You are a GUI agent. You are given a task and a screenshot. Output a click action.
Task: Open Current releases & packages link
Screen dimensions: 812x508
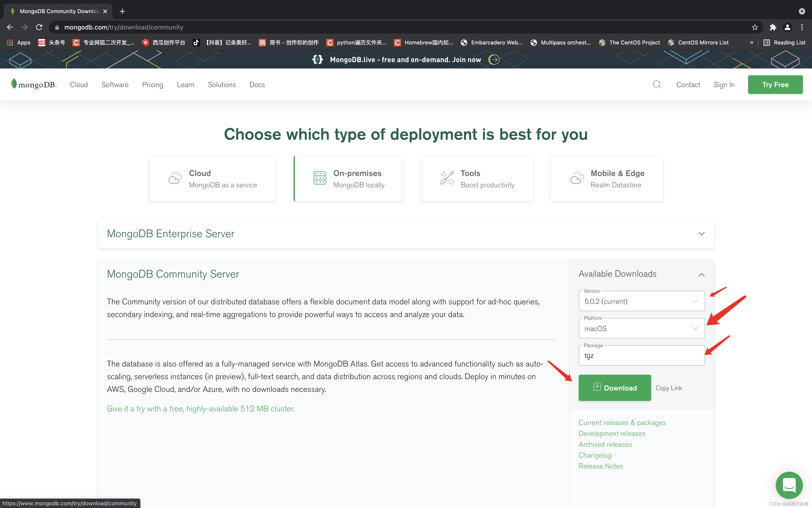622,423
